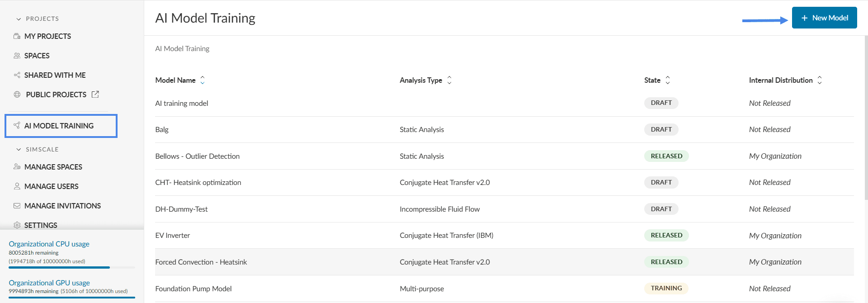
Task: Sort the table by Analysis Type
Action: pyautogui.click(x=449, y=80)
